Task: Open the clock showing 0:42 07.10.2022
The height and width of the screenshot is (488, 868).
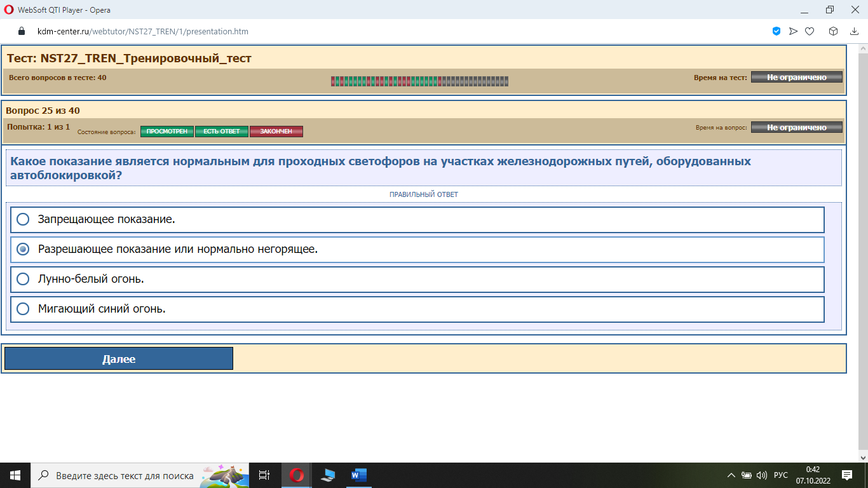Action: (813, 475)
